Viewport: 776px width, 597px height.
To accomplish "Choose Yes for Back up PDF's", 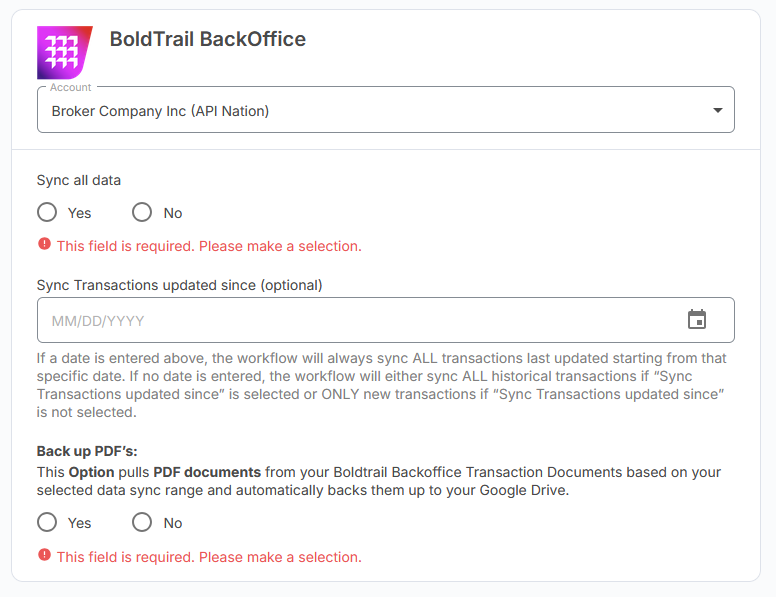I will (47, 522).
